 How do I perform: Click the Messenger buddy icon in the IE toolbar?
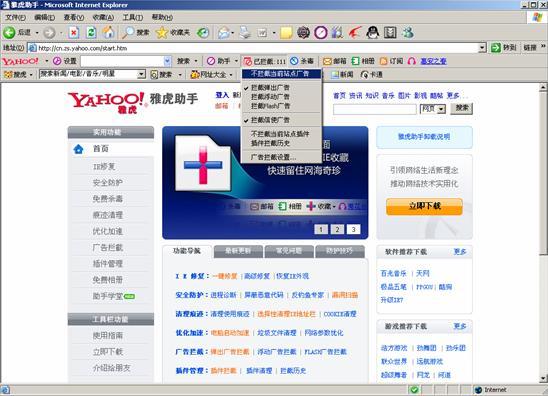coord(408,33)
